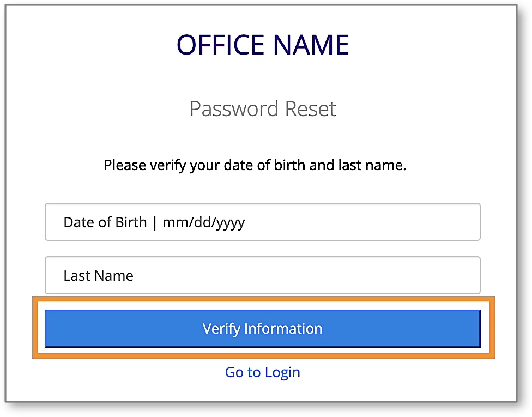Click the OFFICE NAME heading
Viewport: 532px width, 417px height.
point(262,45)
